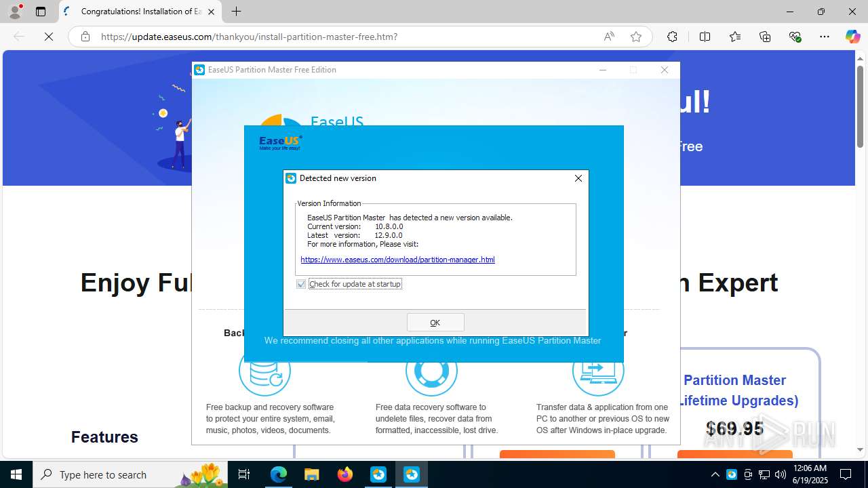
Task: Close the Detected new version dialog
Action: [x=578, y=178]
